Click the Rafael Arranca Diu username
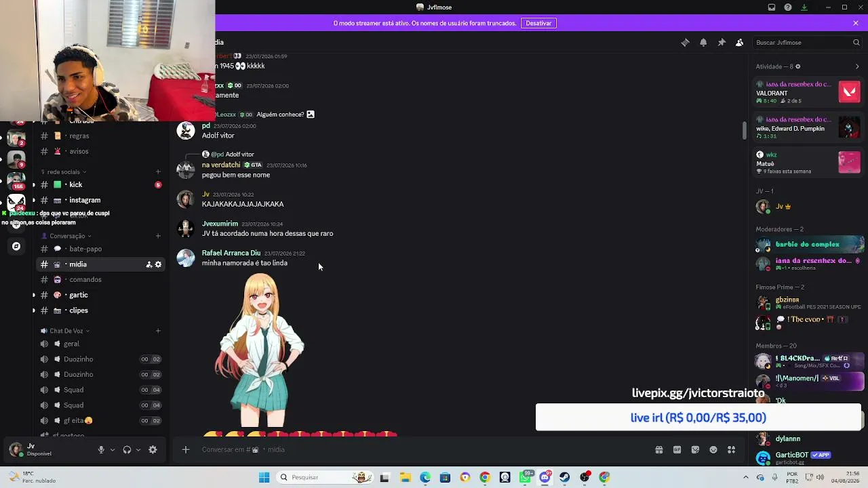Viewport: 868px width, 488px height. 231,253
